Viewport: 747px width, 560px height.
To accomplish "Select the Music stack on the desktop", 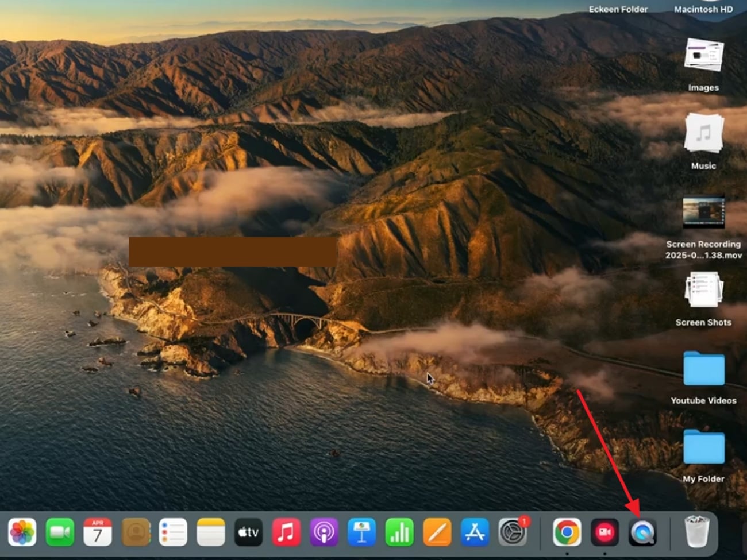I will point(703,133).
